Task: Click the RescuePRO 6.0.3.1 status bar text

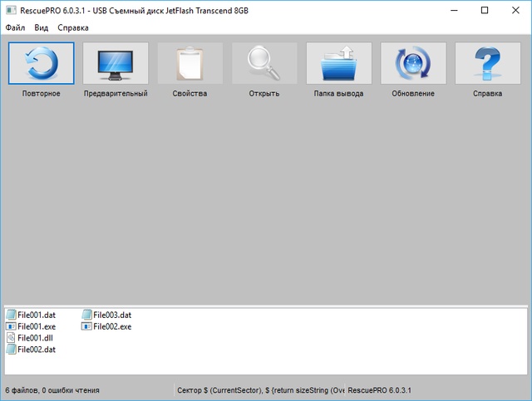Action: click(379, 390)
